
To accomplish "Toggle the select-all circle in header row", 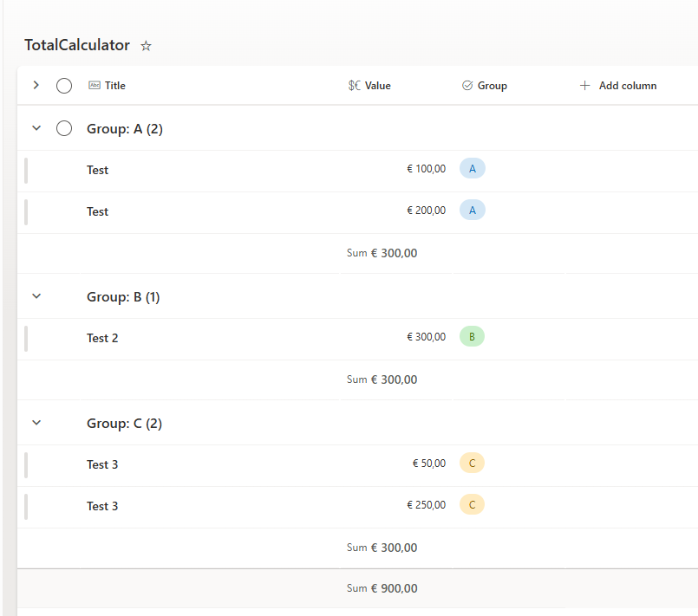I will click(x=64, y=86).
